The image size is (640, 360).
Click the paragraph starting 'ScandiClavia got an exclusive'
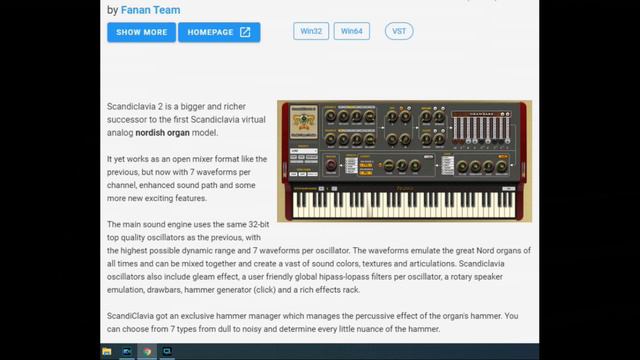[x=313, y=322]
